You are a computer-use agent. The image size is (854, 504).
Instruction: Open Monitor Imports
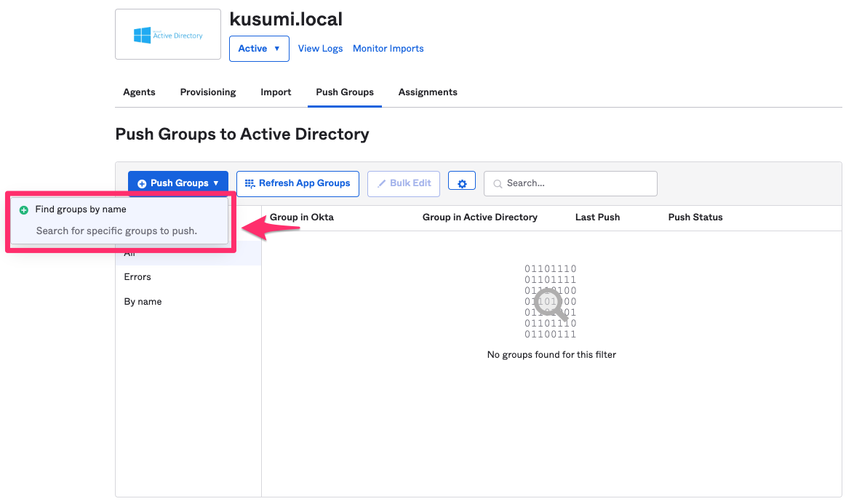pyautogui.click(x=388, y=48)
